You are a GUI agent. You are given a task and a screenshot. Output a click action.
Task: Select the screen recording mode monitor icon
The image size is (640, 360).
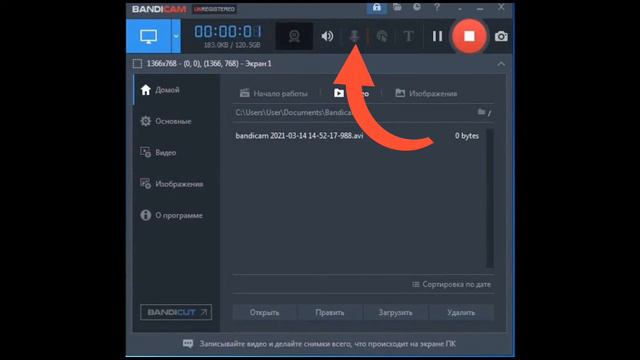[x=149, y=36]
